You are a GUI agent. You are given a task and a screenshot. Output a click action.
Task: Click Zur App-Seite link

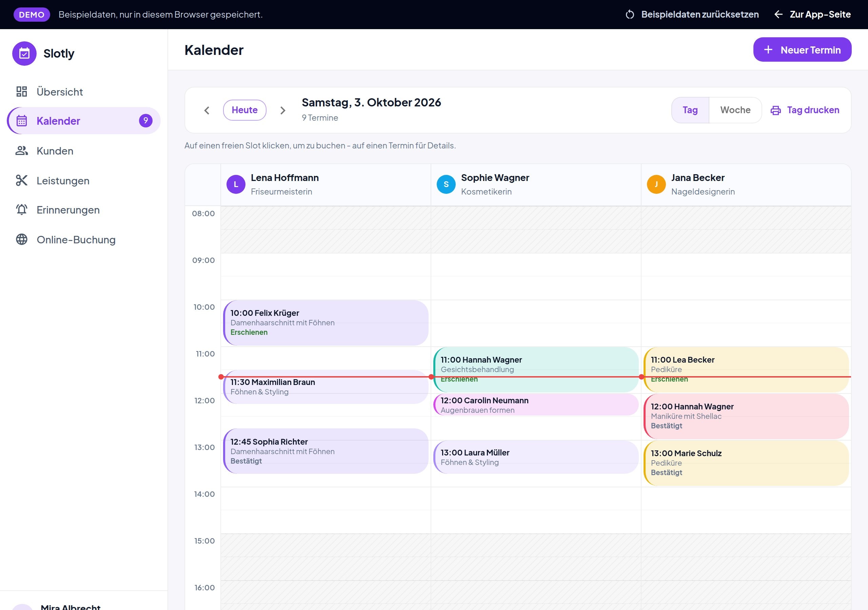click(x=812, y=14)
